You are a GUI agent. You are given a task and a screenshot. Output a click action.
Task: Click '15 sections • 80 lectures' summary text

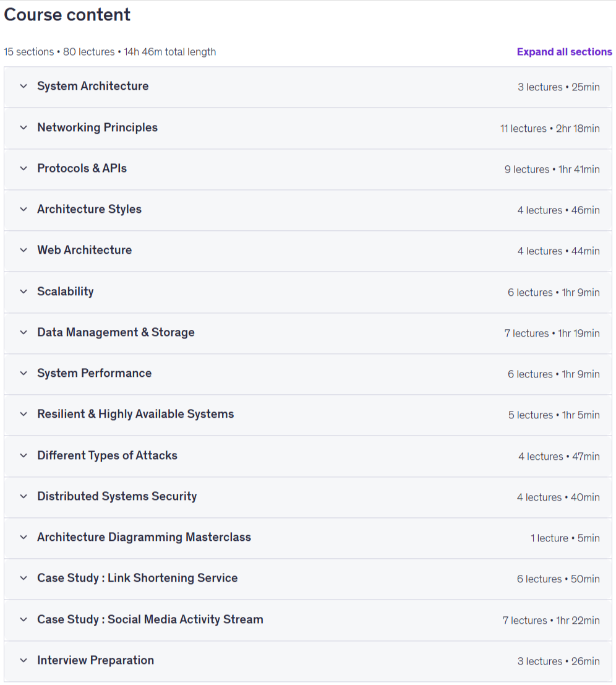59,52
